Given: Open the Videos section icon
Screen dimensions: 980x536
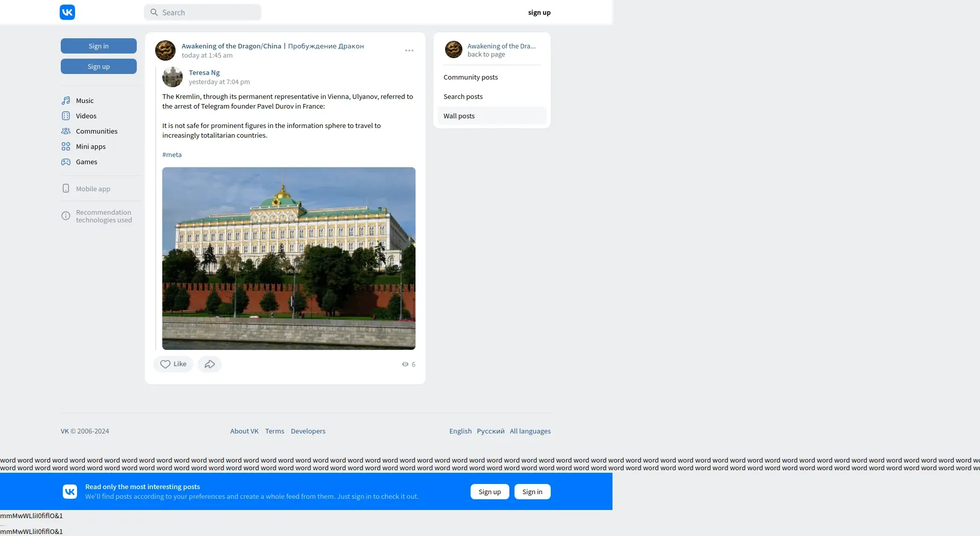Looking at the screenshot, I should (66, 116).
